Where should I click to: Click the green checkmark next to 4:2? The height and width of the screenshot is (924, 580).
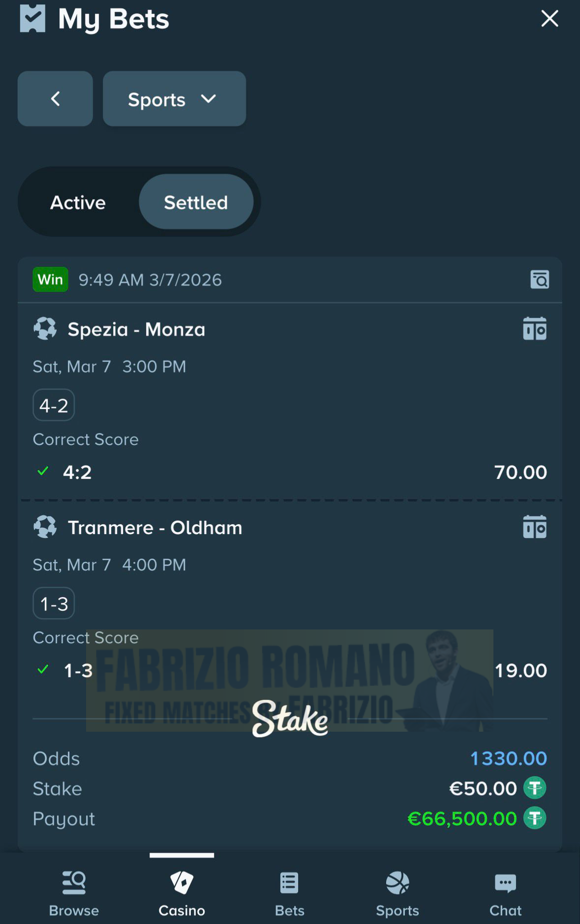42,471
